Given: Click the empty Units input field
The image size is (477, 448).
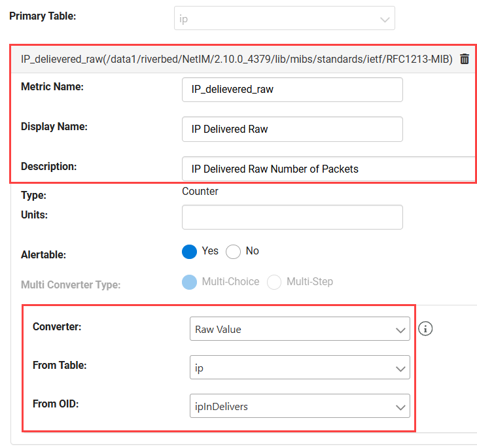Looking at the screenshot, I should coord(292,217).
